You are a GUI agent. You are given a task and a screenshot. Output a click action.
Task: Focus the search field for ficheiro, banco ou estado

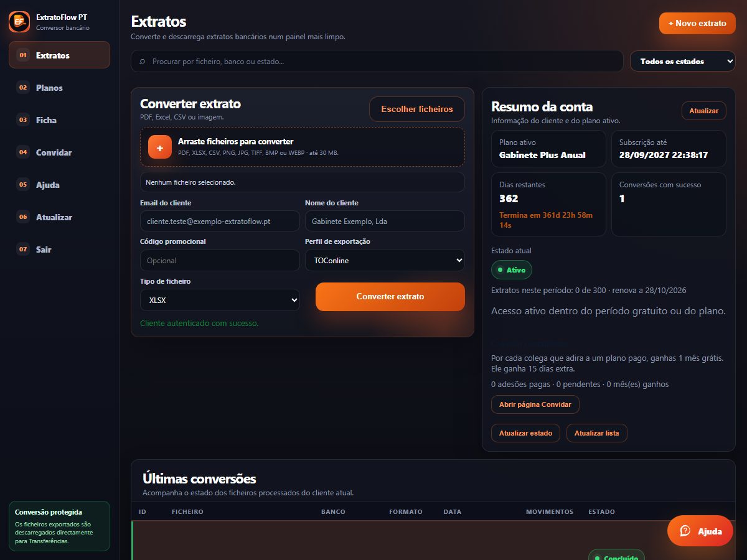pyautogui.click(x=377, y=62)
